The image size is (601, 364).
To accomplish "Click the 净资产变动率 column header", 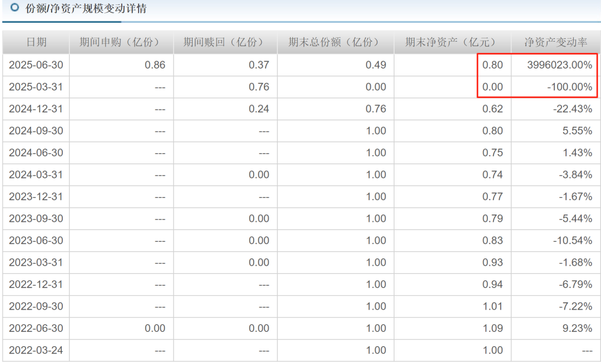I will point(556,42).
